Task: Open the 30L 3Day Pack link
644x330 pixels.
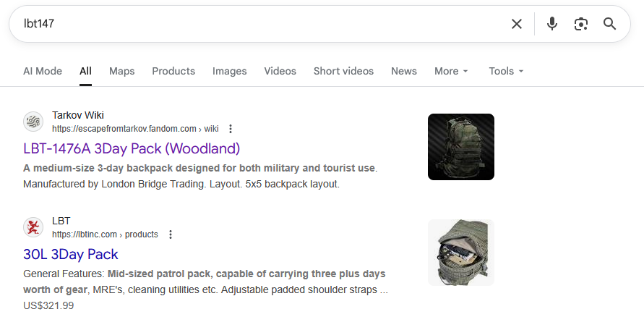Action: point(71,254)
